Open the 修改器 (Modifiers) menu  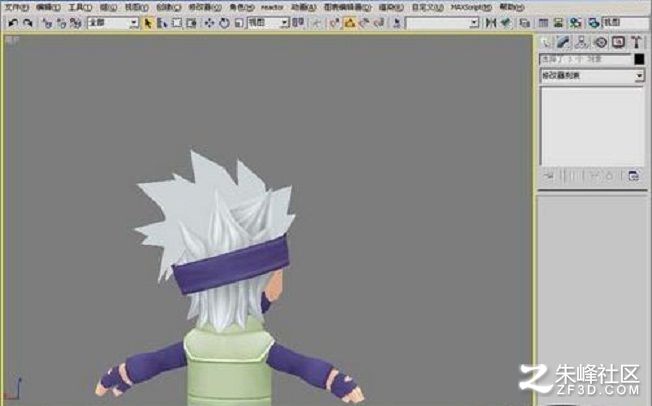(205, 7)
